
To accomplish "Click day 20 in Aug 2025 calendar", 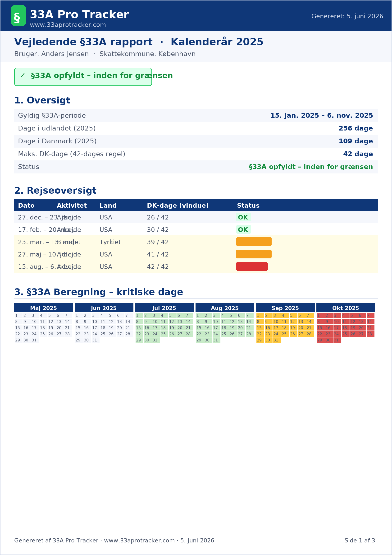I will tap(241, 328).
